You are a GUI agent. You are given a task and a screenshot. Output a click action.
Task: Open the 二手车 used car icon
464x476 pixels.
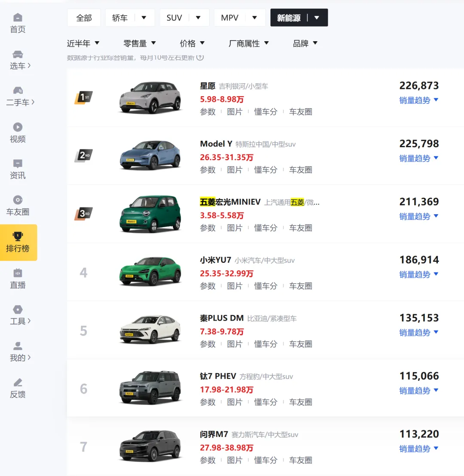(x=18, y=91)
